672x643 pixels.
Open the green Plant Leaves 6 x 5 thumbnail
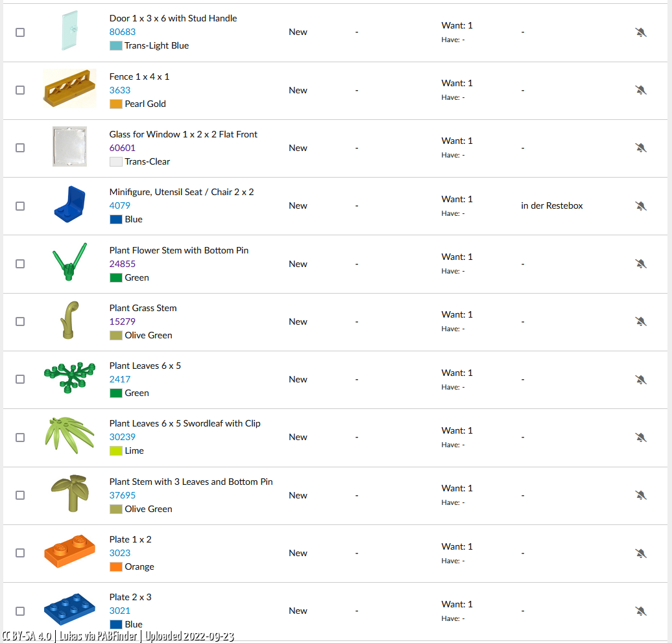(69, 377)
